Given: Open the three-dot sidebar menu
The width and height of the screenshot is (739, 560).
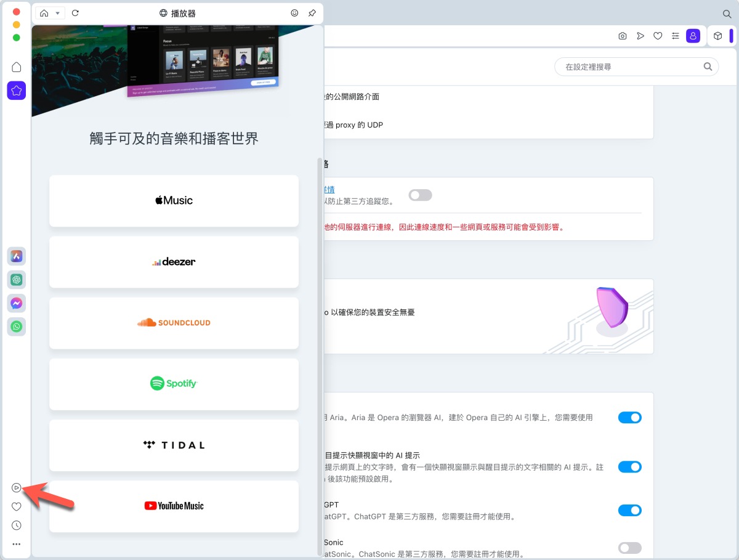Looking at the screenshot, I should 17,544.
